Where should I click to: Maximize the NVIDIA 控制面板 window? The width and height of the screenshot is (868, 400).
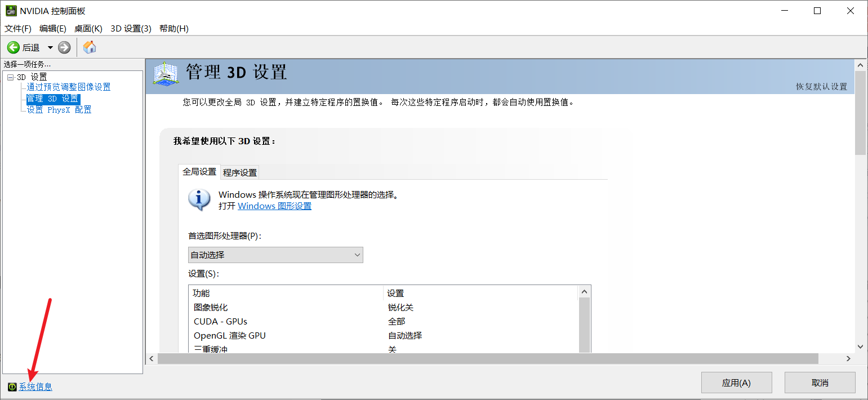pyautogui.click(x=817, y=11)
